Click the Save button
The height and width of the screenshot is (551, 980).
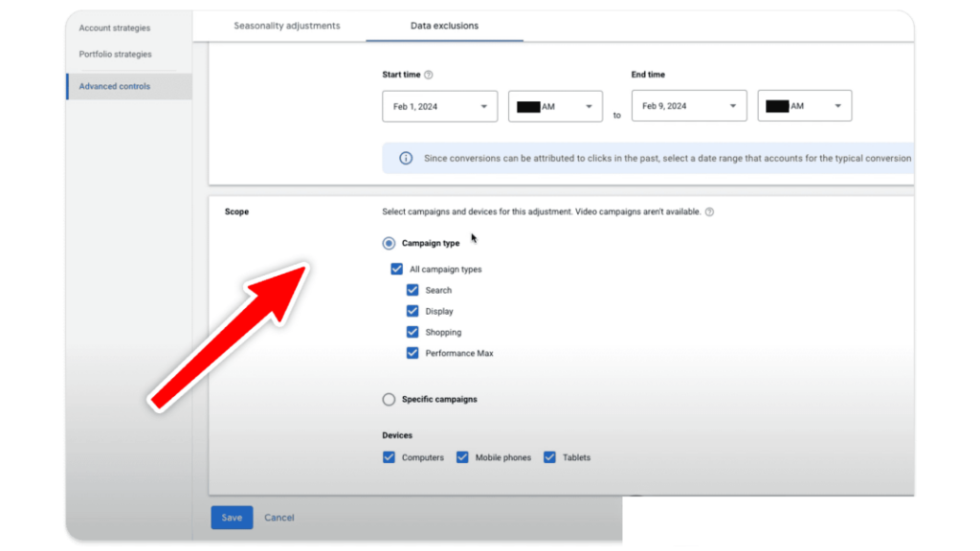click(x=232, y=517)
